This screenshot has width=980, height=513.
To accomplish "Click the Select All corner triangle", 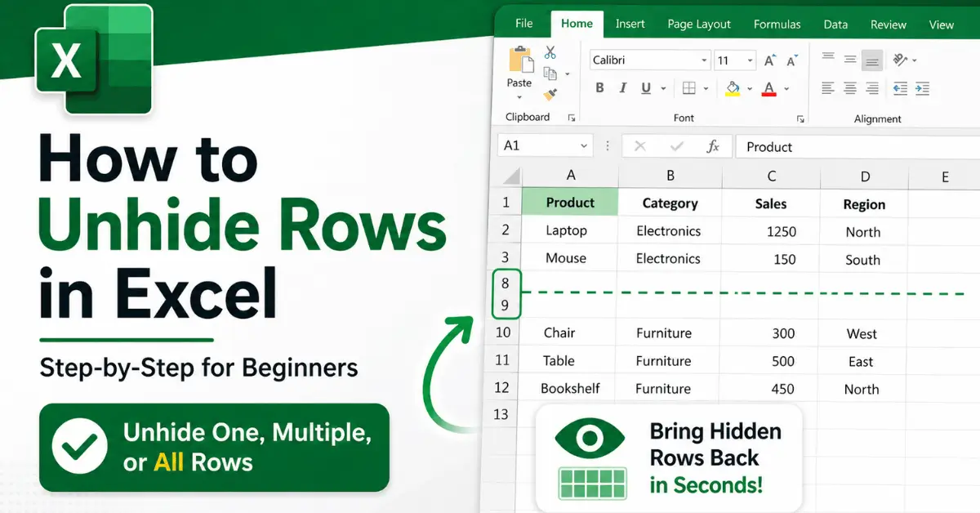I will (x=510, y=176).
